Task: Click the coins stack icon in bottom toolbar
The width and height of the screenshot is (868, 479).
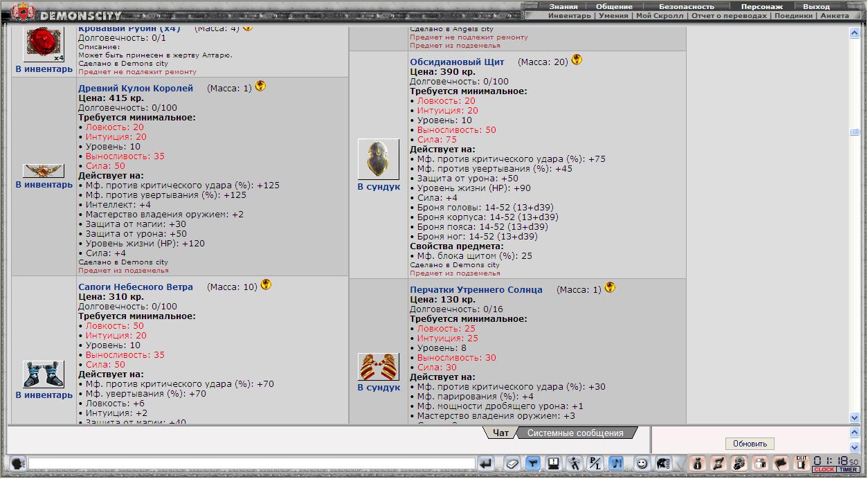Action: tap(739, 463)
